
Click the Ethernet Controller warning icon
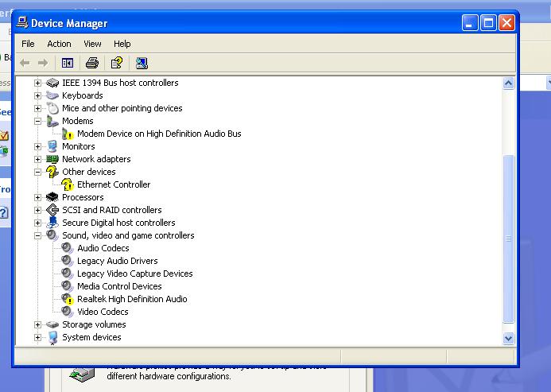(x=68, y=184)
